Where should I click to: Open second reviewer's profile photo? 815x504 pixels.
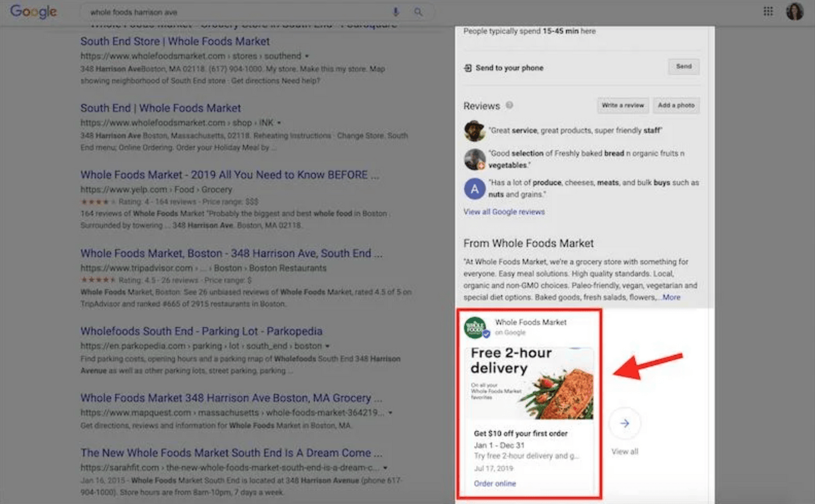click(x=474, y=159)
